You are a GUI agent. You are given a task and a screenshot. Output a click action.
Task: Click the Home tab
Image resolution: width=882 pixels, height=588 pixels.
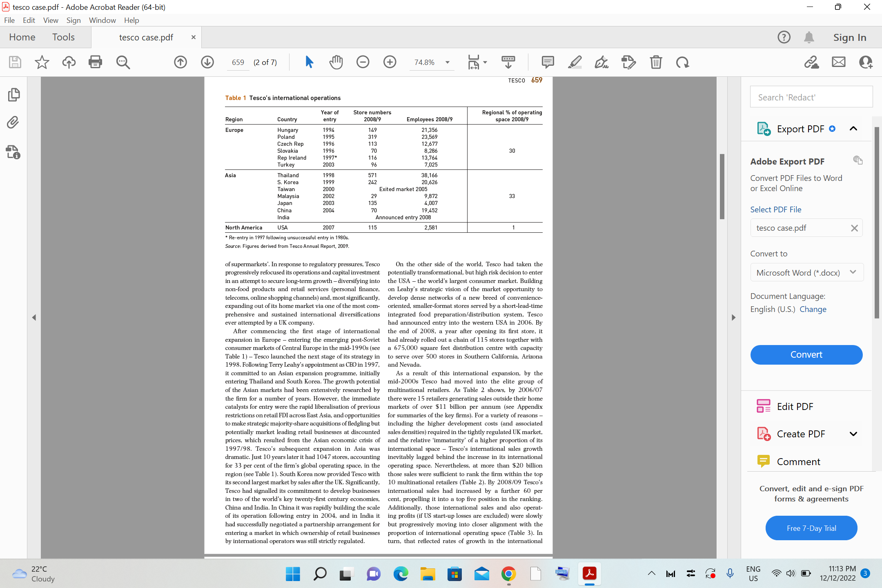coord(22,37)
